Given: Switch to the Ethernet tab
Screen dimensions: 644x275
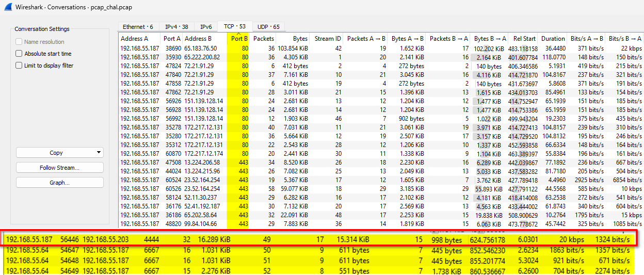Looking at the screenshot, I should point(138,27).
